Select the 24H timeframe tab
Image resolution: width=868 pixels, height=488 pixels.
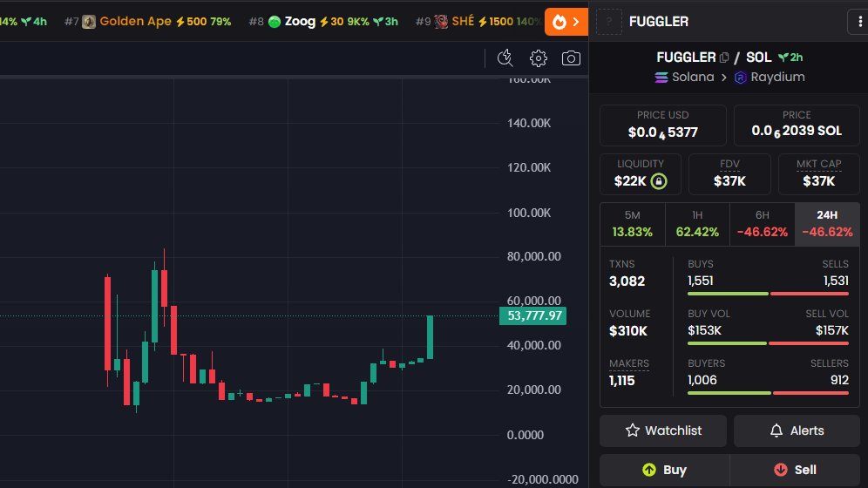click(827, 224)
